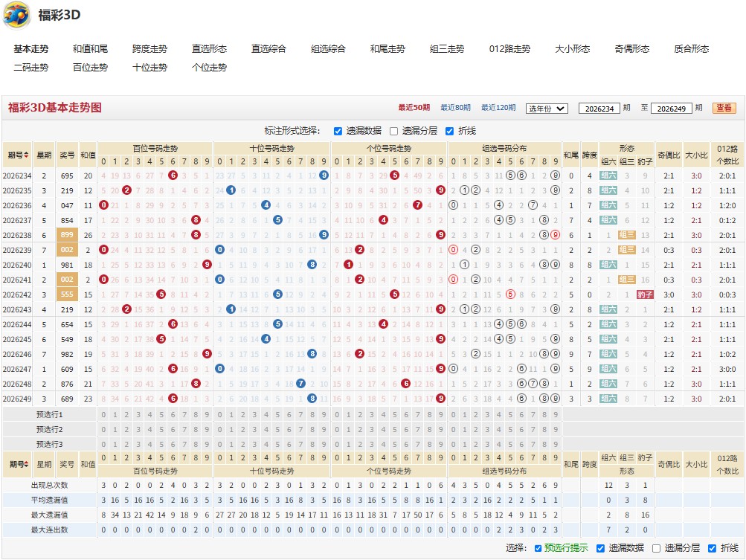Image resolution: width=746 pixels, height=560 pixels.
Task: Show 最近80期 results
Action: tap(455, 108)
